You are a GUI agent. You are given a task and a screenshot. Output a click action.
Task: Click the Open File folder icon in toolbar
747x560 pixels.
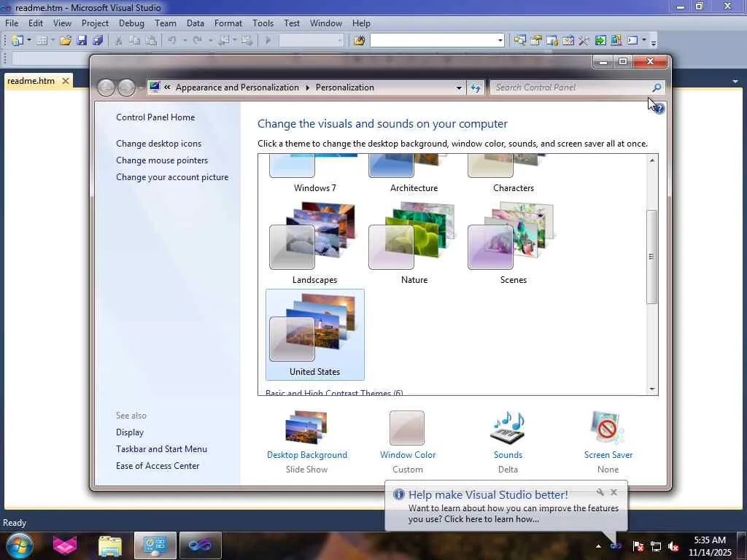[x=65, y=41]
